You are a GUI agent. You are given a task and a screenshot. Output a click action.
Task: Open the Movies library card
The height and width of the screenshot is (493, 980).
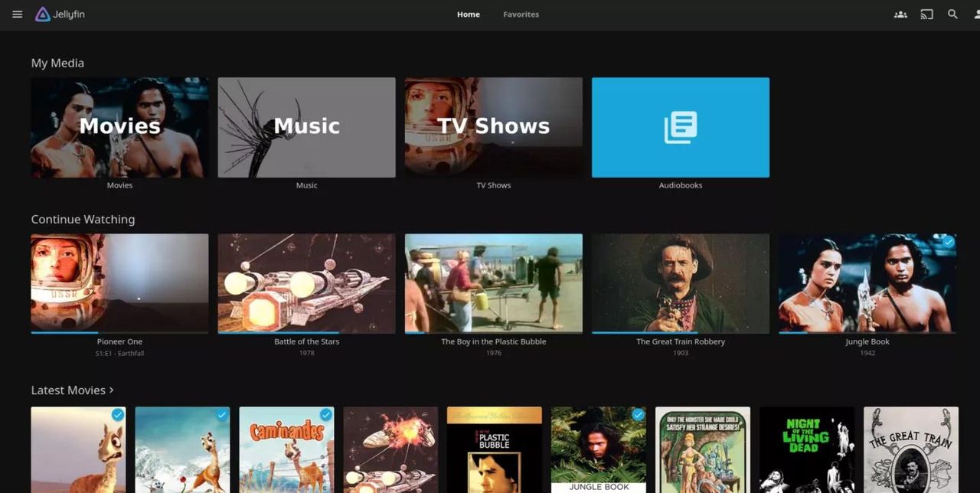pos(119,127)
